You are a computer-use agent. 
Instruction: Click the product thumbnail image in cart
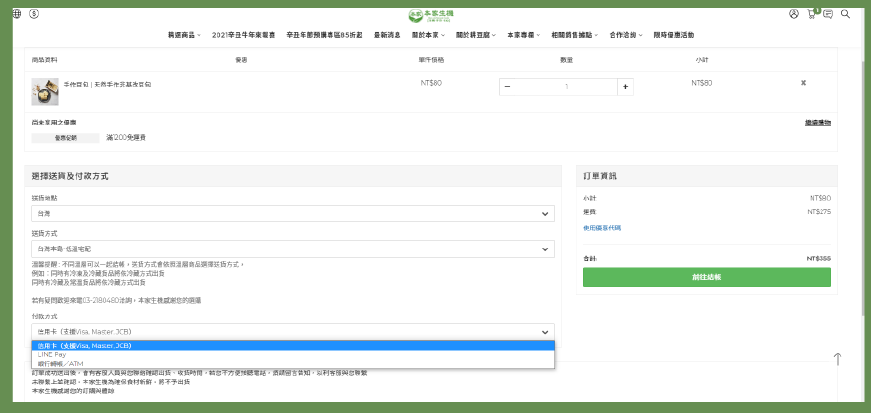(45, 91)
